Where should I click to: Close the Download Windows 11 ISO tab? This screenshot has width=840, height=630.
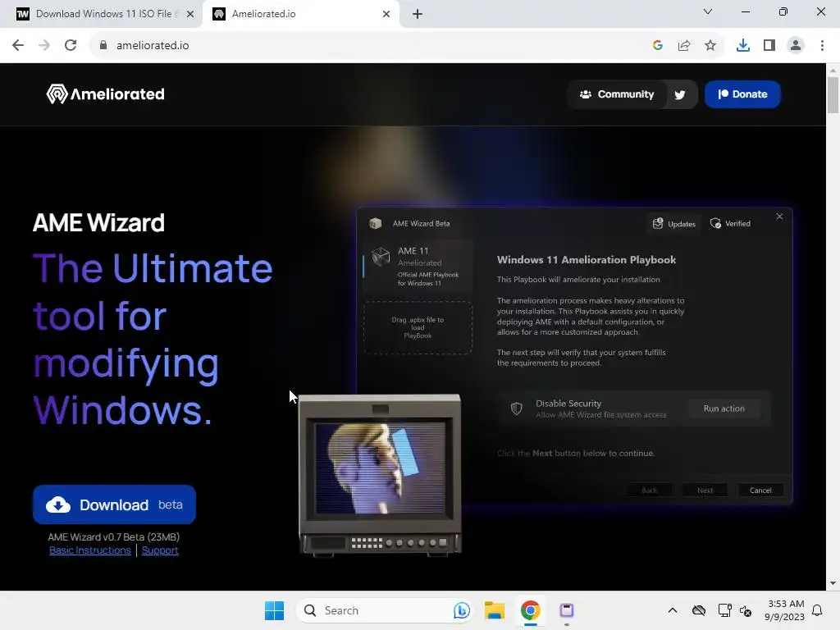pyautogui.click(x=190, y=15)
